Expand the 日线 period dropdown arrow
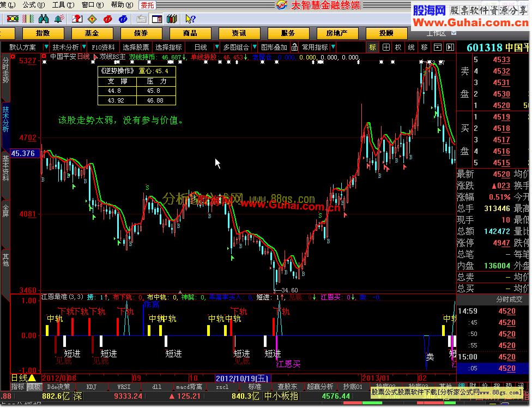The width and height of the screenshot is (532, 408). pyautogui.click(x=216, y=47)
